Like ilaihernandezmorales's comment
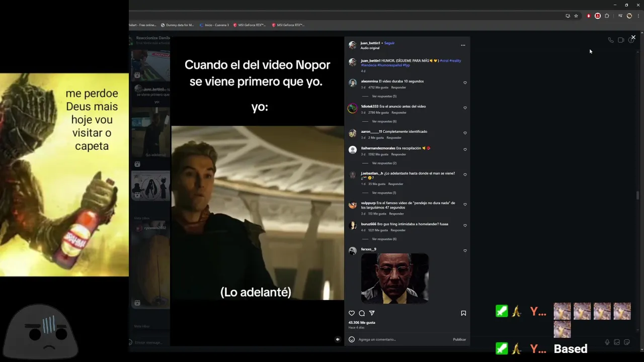 click(x=465, y=149)
